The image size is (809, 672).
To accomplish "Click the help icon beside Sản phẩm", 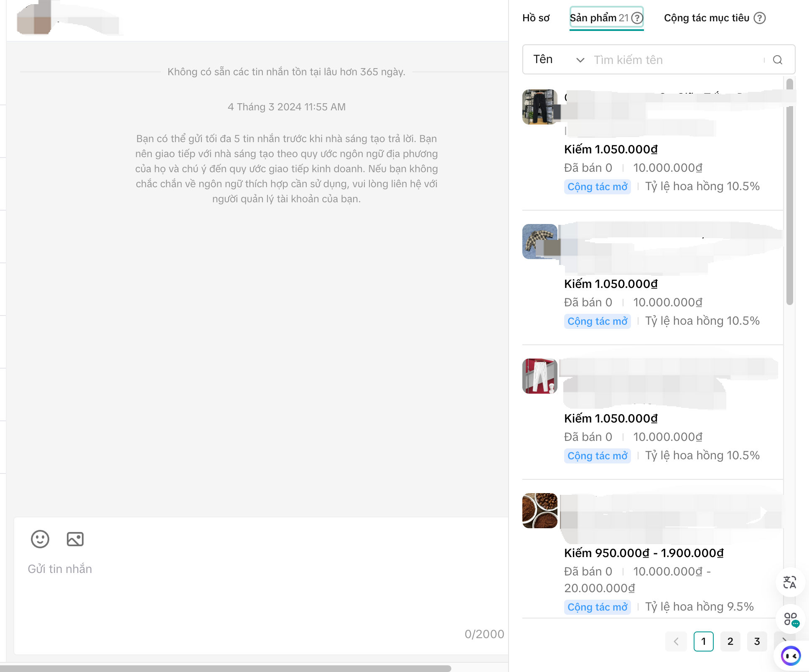I will 637,18.
